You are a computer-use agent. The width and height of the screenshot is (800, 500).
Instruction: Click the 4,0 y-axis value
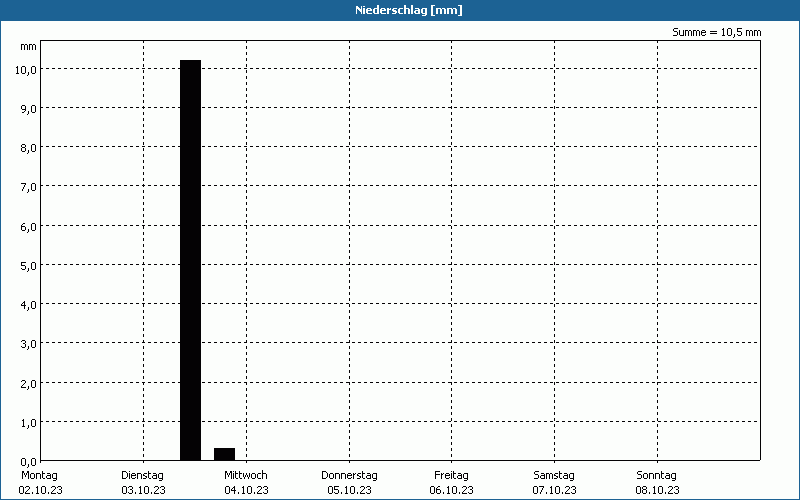(29, 305)
